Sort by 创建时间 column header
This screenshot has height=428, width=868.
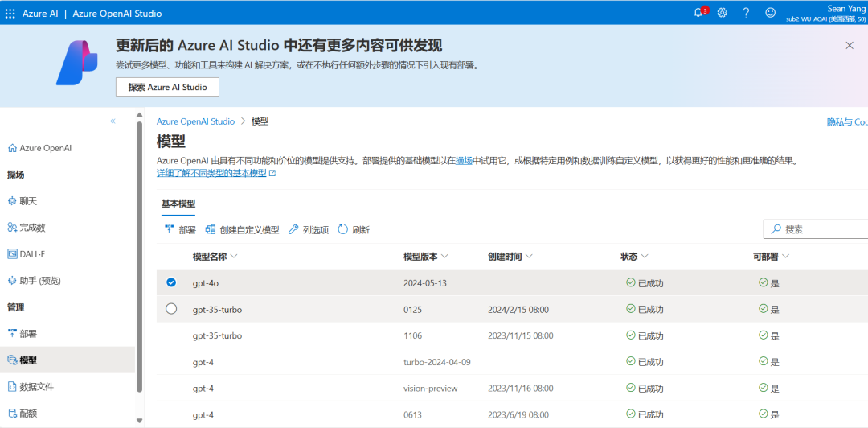[x=510, y=256]
